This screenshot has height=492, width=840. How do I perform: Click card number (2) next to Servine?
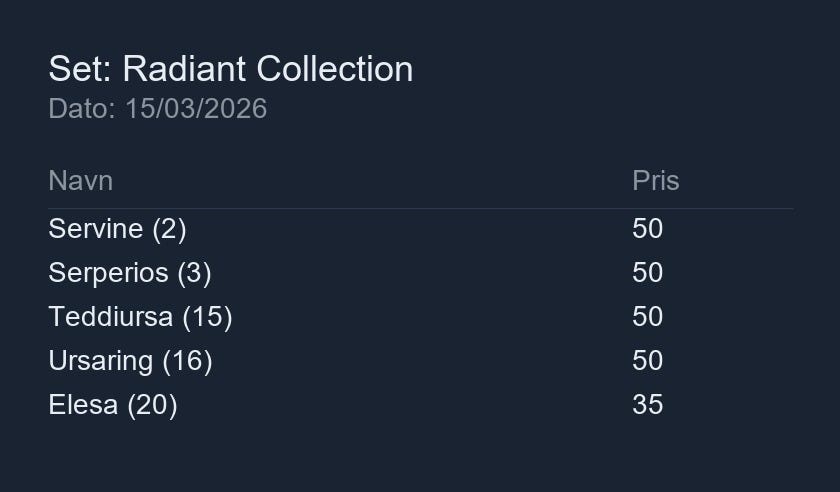pos(169,229)
